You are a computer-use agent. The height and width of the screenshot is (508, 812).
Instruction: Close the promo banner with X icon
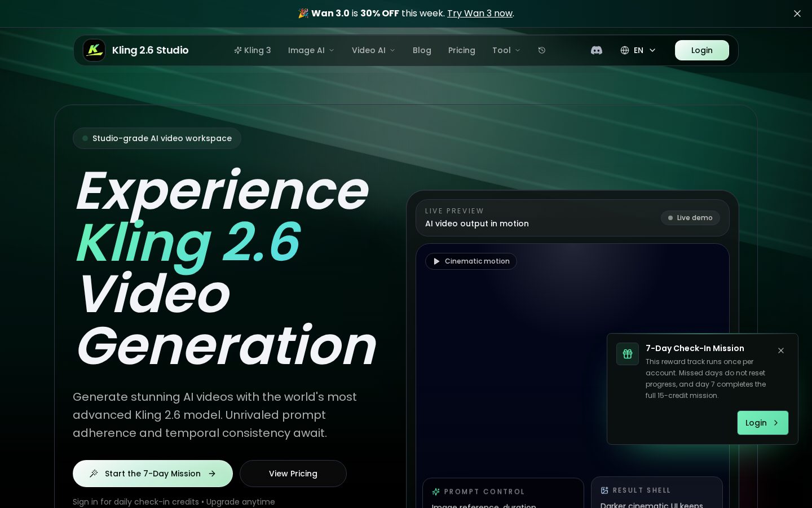797,14
